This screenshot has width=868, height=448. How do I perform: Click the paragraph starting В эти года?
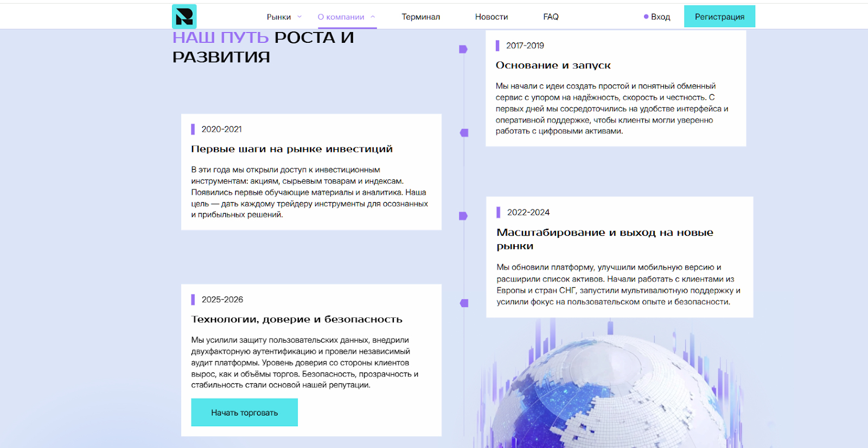(310, 192)
